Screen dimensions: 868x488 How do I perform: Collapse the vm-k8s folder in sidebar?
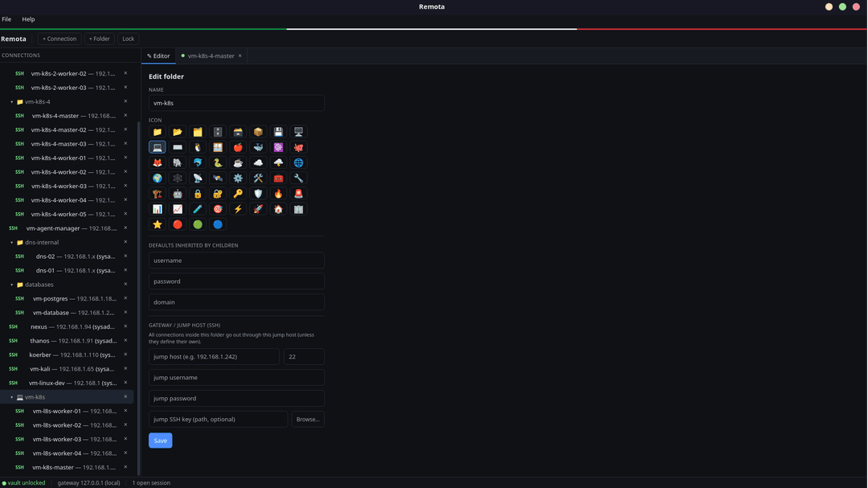pos(11,397)
